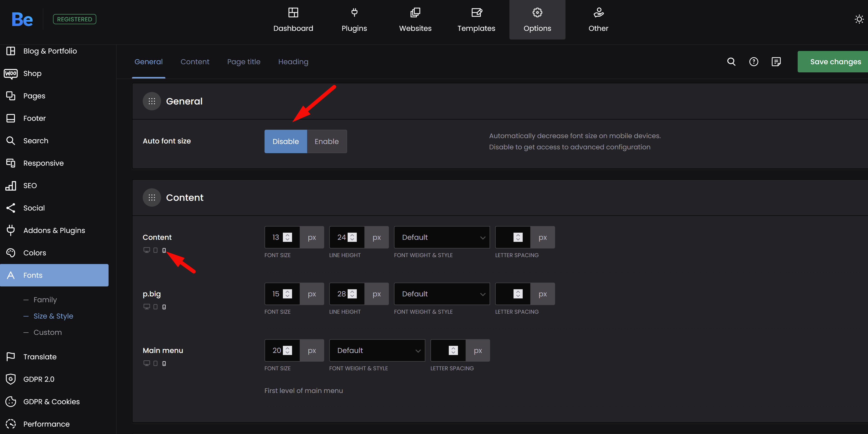Select desktop device icon under p.big label
This screenshot has width=868, height=434.
point(147,307)
